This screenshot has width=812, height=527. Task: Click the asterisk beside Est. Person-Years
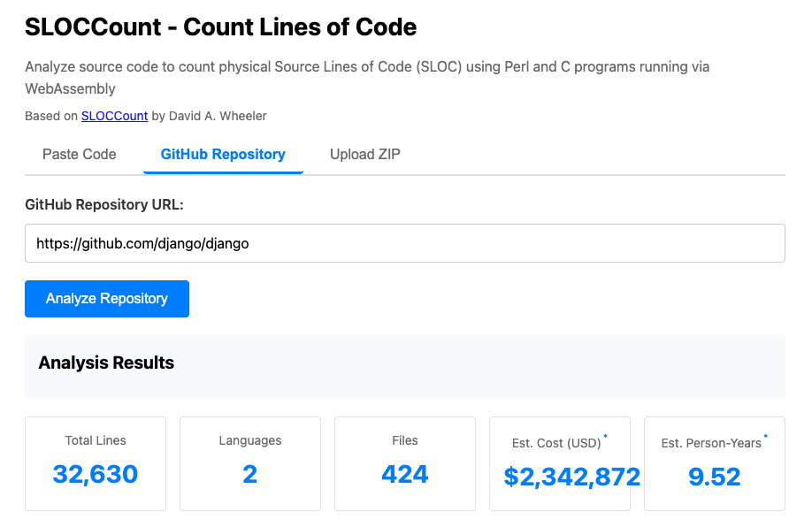click(x=765, y=437)
